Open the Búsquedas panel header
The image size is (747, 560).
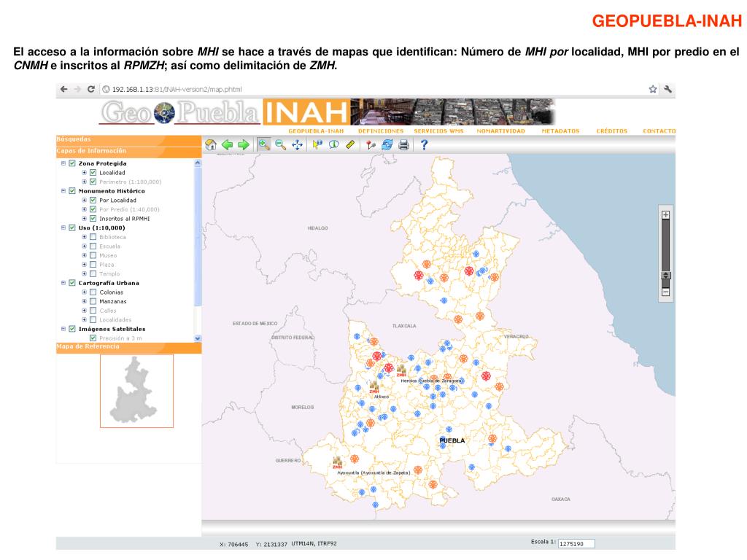click(128, 140)
